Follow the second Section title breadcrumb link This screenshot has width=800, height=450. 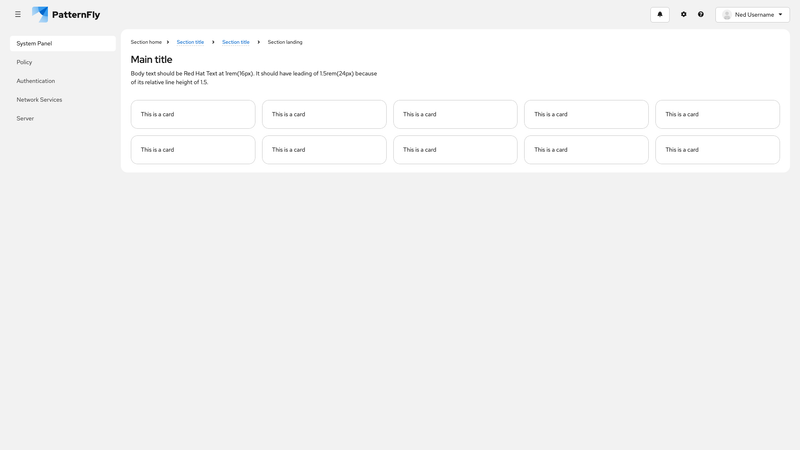pos(236,42)
